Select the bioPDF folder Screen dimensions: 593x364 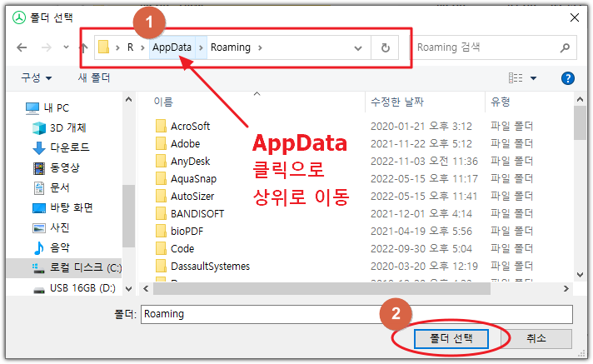(x=179, y=232)
